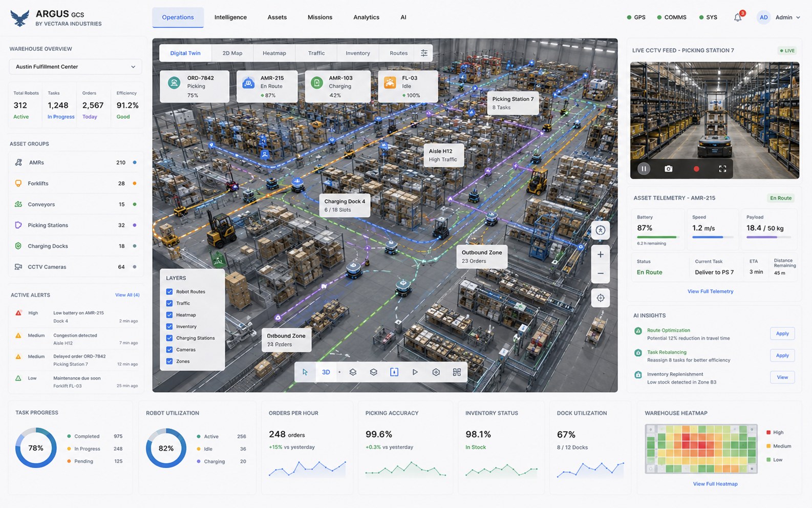Click the CCTV Cameras group icon
812x508 pixels.
coord(18,267)
